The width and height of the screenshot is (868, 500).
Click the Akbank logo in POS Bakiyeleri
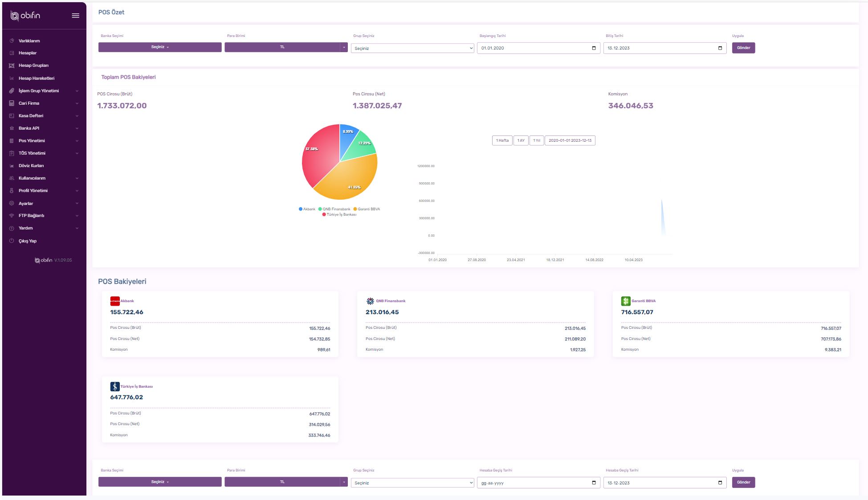coord(115,301)
